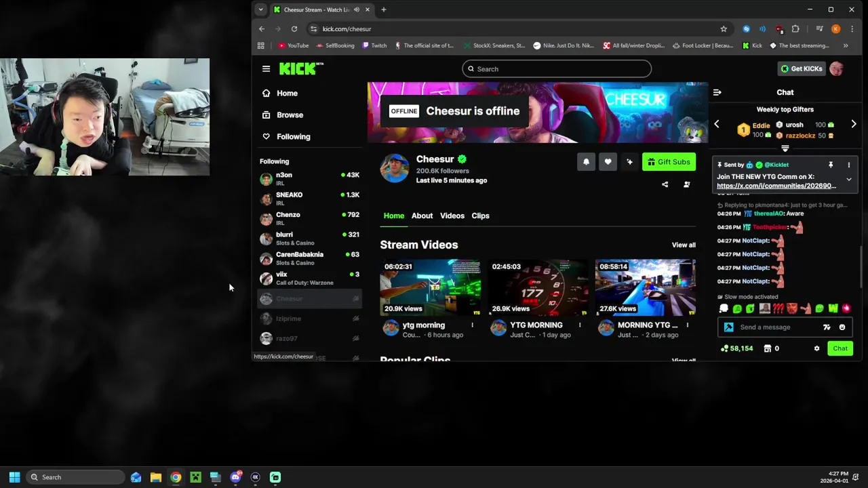Open the shop icon showing 0
Image resolution: width=868 pixels, height=488 pixels.
click(771, 348)
